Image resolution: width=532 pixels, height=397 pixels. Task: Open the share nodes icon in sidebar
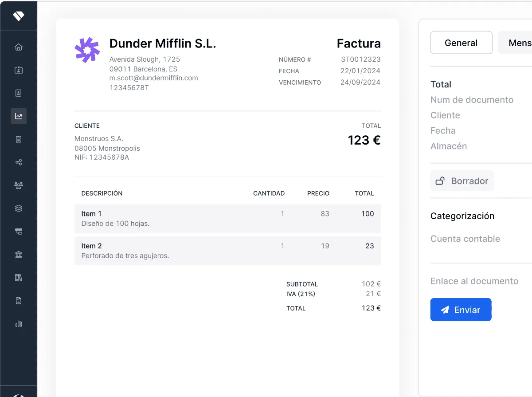pyautogui.click(x=19, y=162)
